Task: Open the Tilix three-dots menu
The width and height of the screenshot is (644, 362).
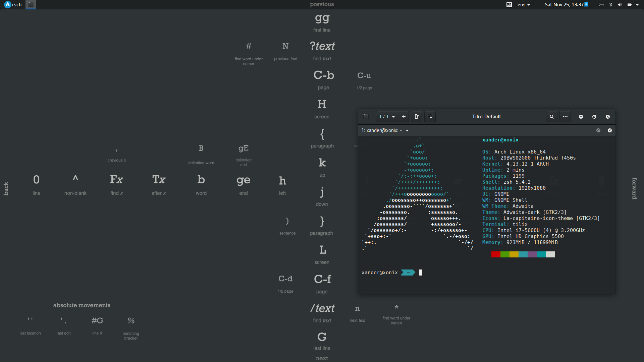Action: pos(565,117)
